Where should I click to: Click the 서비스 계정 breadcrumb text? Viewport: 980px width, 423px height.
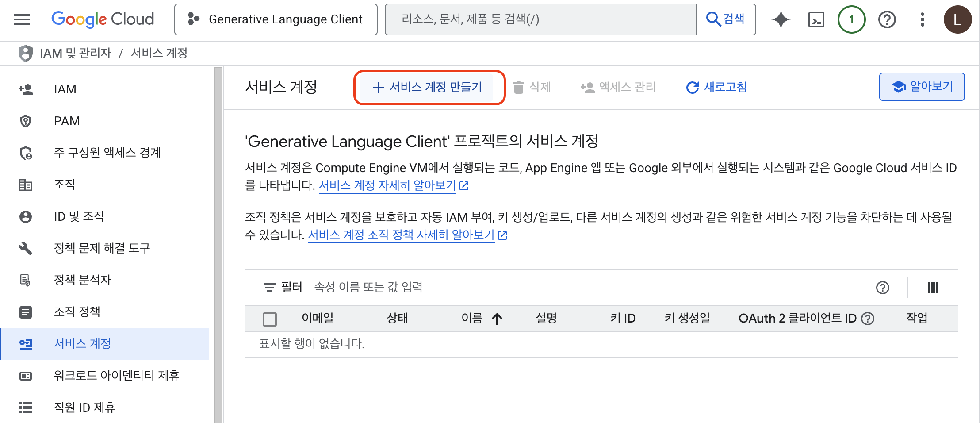click(159, 53)
